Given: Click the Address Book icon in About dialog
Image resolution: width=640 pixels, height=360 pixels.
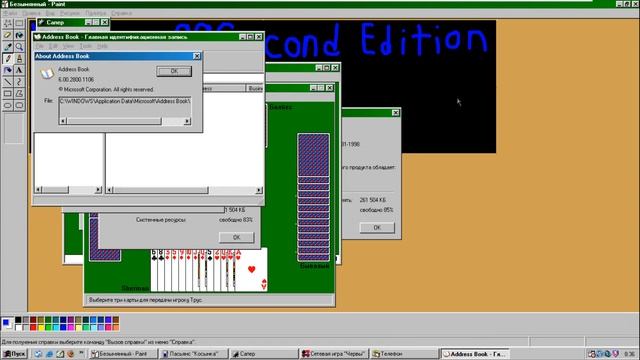Looking at the screenshot, I should tap(47, 74).
